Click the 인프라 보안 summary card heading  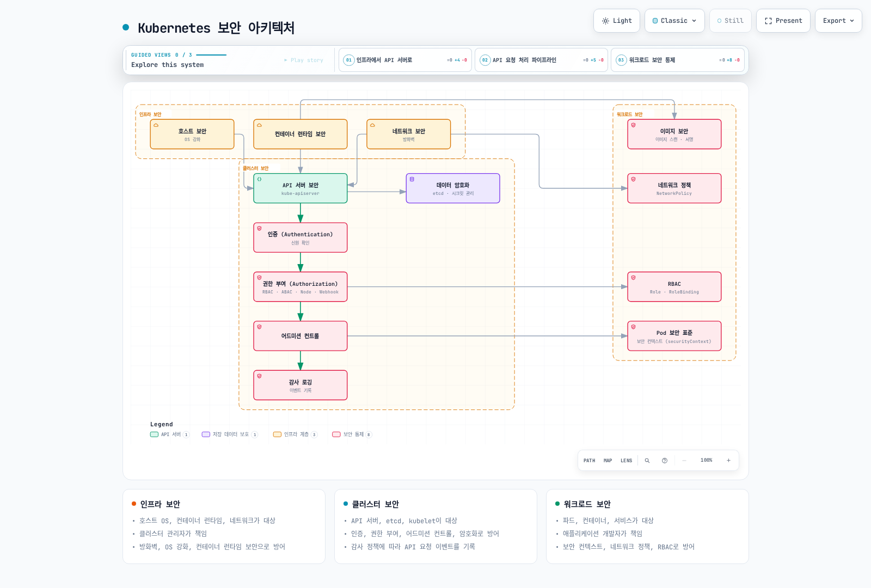click(x=160, y=504)
